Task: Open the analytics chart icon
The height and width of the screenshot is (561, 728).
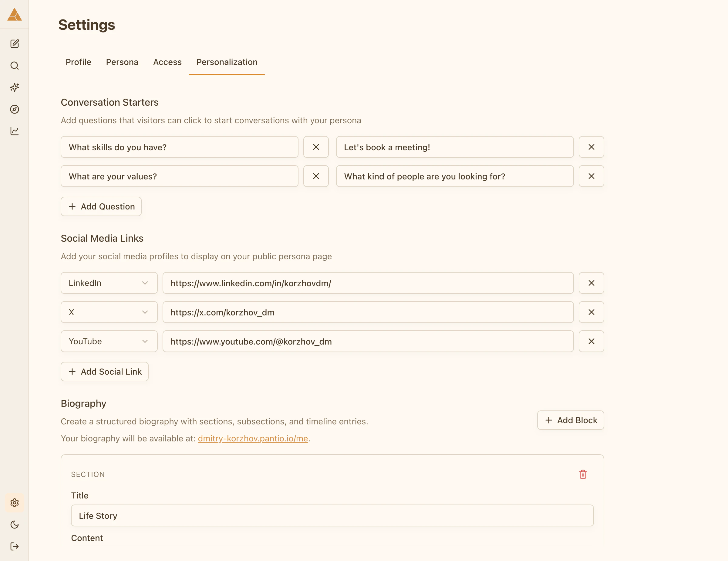Action: [x=14, y=131]
